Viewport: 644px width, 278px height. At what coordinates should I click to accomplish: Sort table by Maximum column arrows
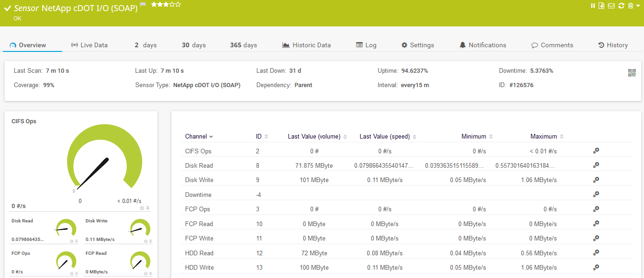562,136
